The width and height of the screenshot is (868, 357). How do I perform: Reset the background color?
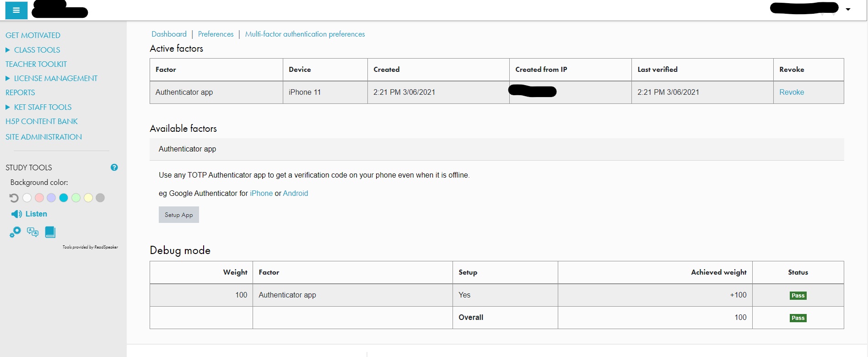[14, 198]
